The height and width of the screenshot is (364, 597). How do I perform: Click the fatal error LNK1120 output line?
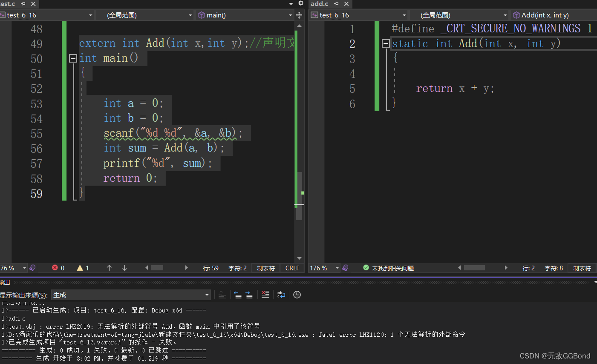(x=233, y=334)
